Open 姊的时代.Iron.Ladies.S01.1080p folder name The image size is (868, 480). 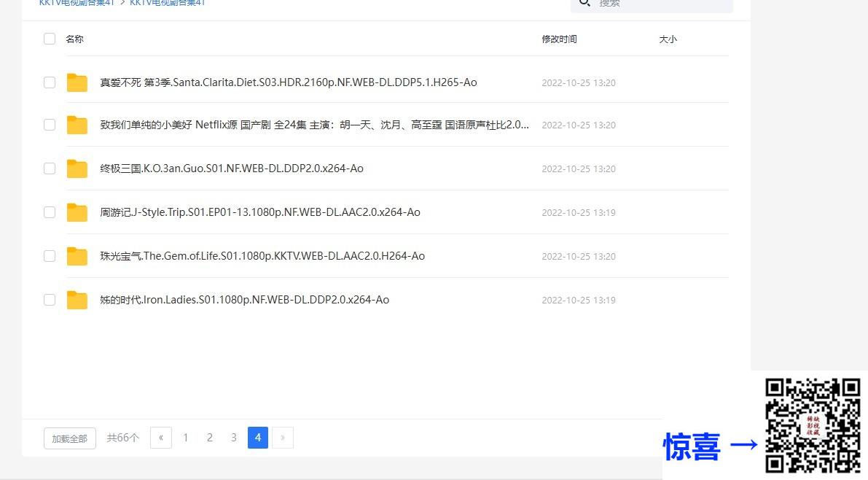pyautogui.click(x=245, y=300)
